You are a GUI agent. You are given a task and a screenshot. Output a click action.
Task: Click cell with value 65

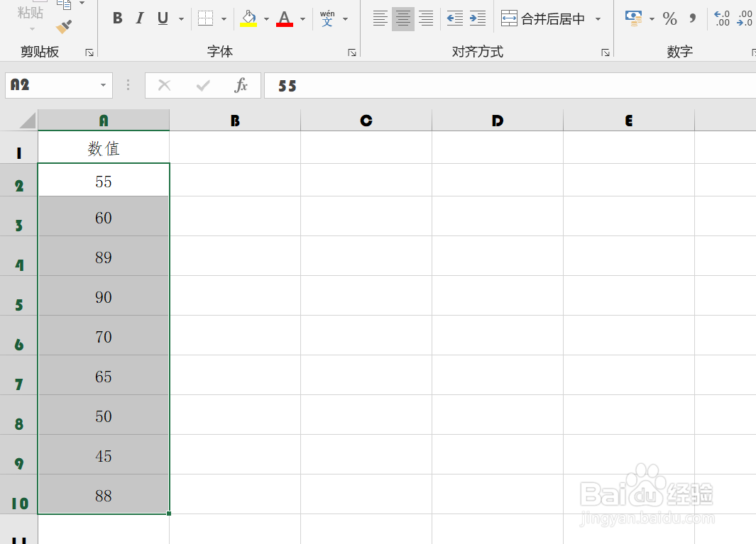[x=104, y=375]
